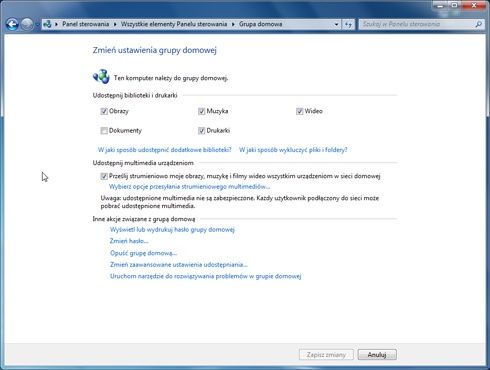Uncheck the Muzyka checkbox
The height and width of the screenshot is (370, 490).
(x=201, y=111)
